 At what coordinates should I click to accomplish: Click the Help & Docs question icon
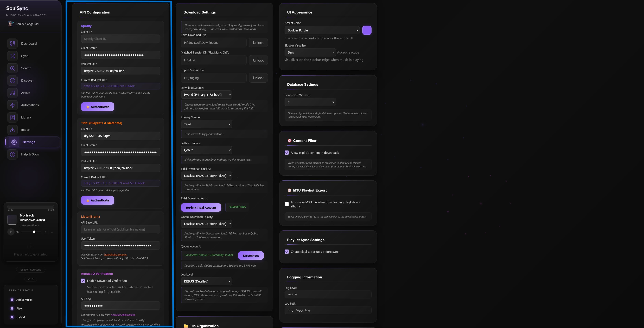pyautogui.click(x=12, y=154)
